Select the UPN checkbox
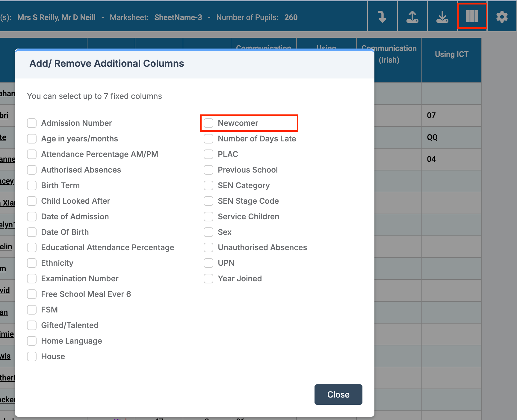 pyautogui.click(x=208, y=263)
